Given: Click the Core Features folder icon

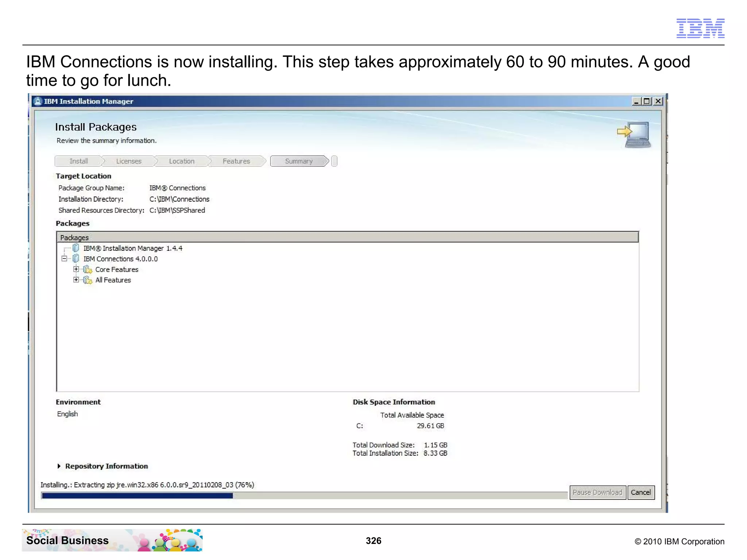Looking at the screenshot, I should (x=88, y=269).
